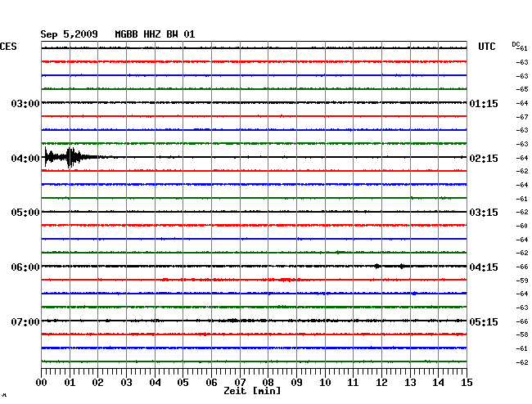532x404 pixels.
Task: Click the "UTC" column heading
Action: click(x=486, y=47)
